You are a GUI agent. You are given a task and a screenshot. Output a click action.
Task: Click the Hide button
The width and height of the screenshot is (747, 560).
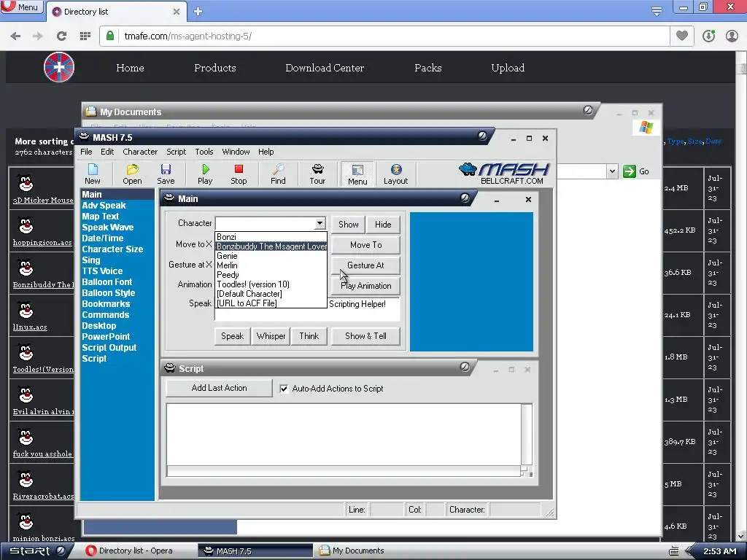pos(383,225)
